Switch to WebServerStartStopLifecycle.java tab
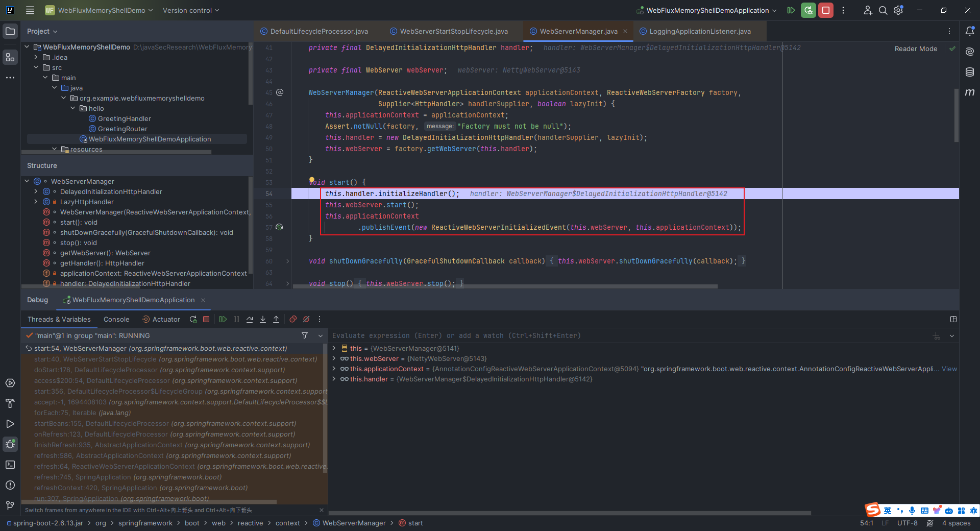 [449, 31]
